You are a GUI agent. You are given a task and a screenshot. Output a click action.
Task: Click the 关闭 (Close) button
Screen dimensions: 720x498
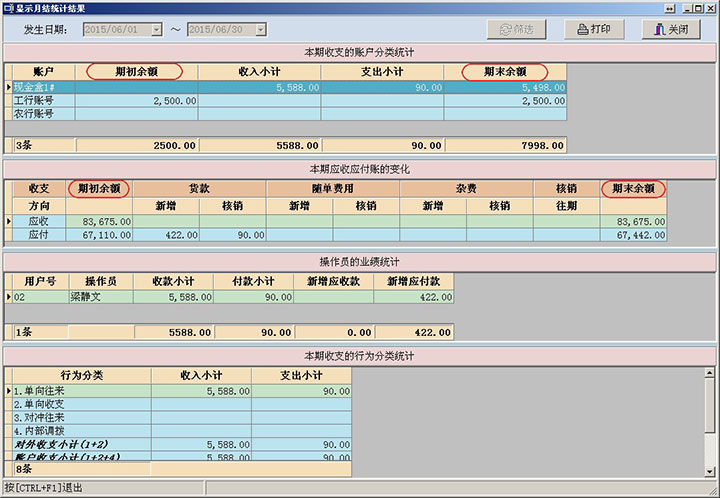coord(670,29)
